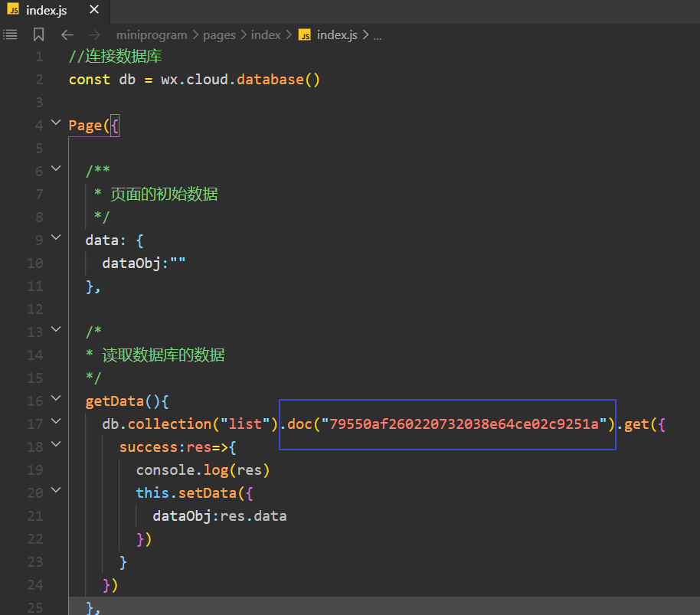This screenshot has height=615, width=700.
Task: Collapse the comment block at line 6
Action: point(56,168)
